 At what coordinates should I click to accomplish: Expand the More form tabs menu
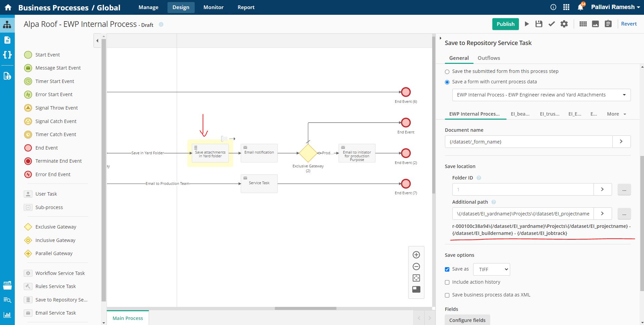616,114
